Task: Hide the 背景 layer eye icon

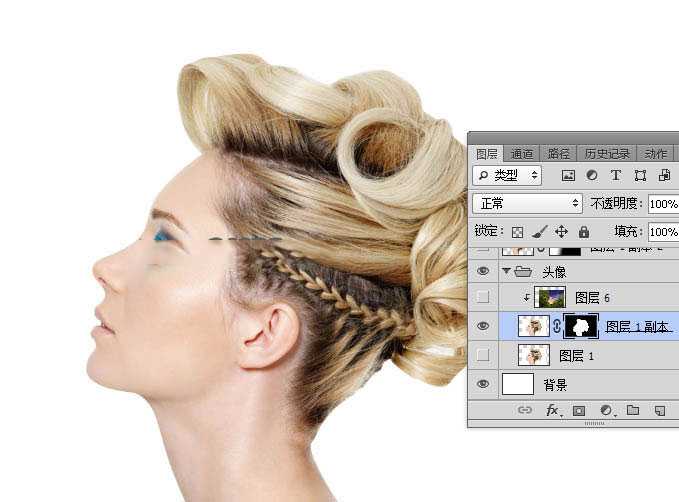Action: click(484, 384)
